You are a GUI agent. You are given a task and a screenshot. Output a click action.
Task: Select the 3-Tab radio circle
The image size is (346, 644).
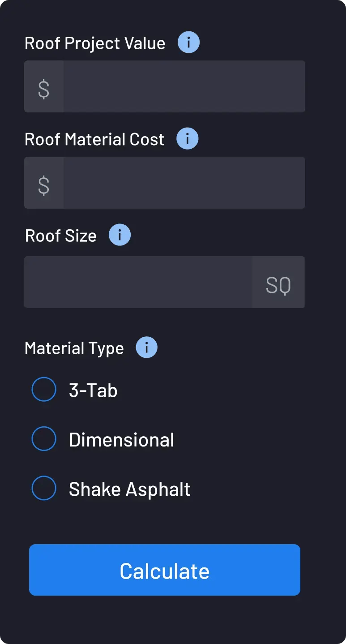pyautogui.click(x=44, y=390)
